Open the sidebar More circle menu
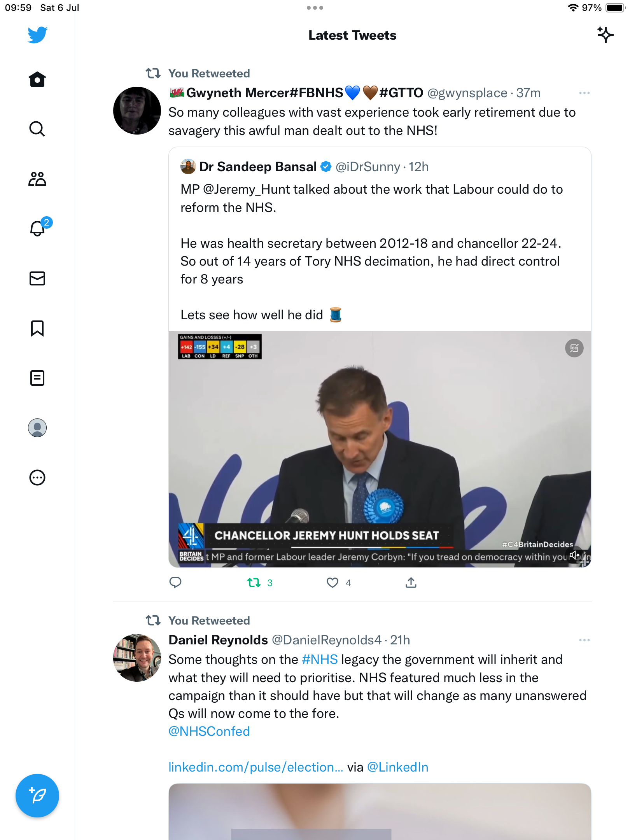Screen dimensions: 630x840 tap(37, 478)
